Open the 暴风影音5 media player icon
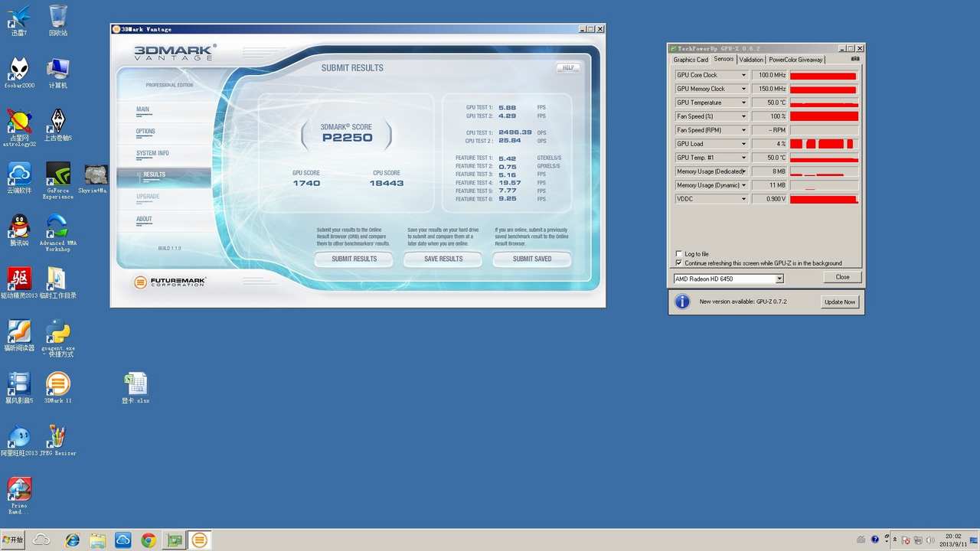This screenshot has width=980, height=551. coord(19,388)
